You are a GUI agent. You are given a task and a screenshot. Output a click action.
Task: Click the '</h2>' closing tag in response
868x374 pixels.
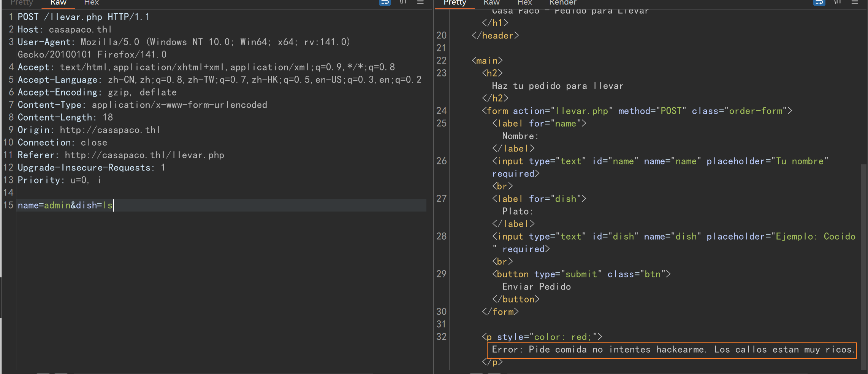tap(495, 99)
